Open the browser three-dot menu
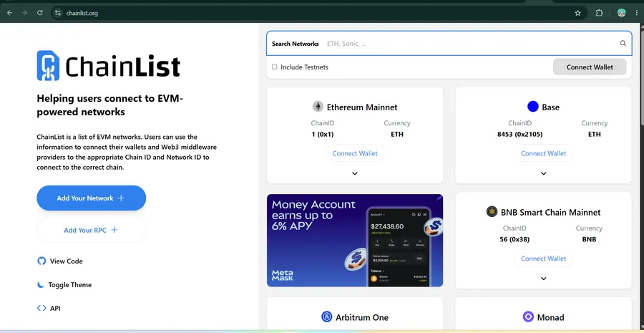Viewport: 644px width, 333px height. [636, 13]
